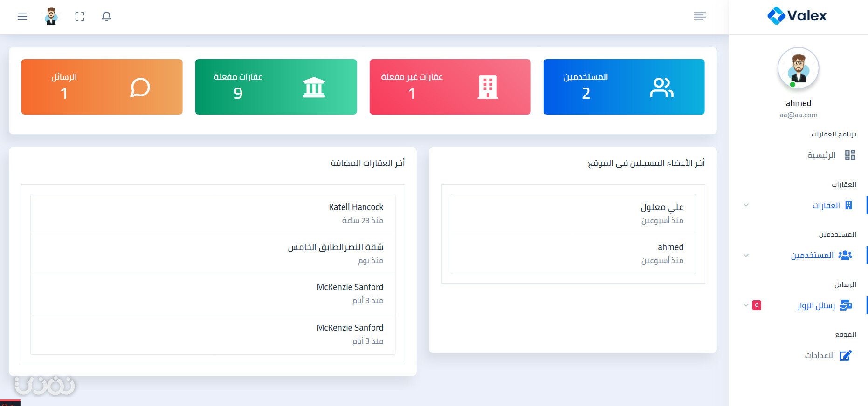This screenshot has height=406, width=868.
Task: Open the small user avatar in the top bar
Action: coord(51,16)
